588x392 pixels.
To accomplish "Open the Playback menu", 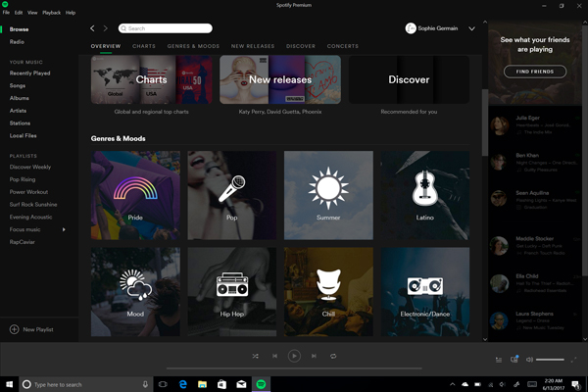I will [51, 13].
